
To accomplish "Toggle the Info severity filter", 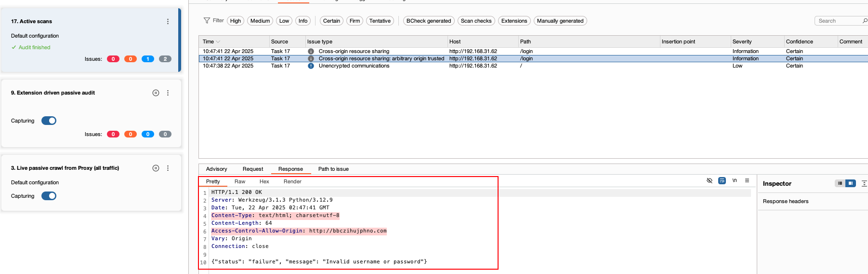I will (x=303, y=21).
